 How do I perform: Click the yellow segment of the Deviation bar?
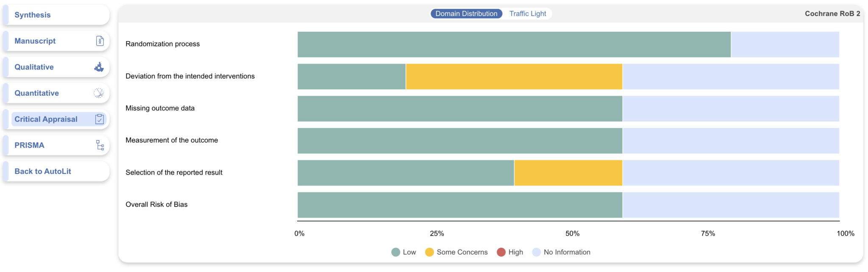click(514, 77)
